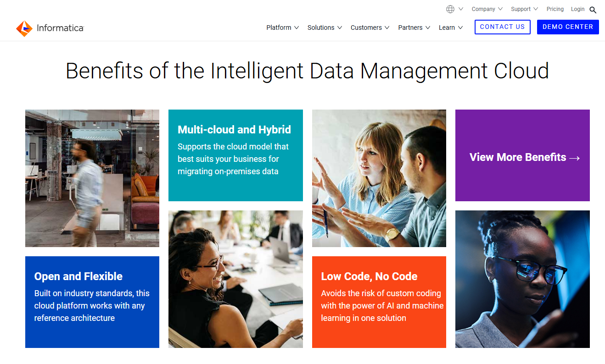Click the woman with glasses tablet photo
The height and width of the screenshot is (364, 605).
click(x=522, y=279)
